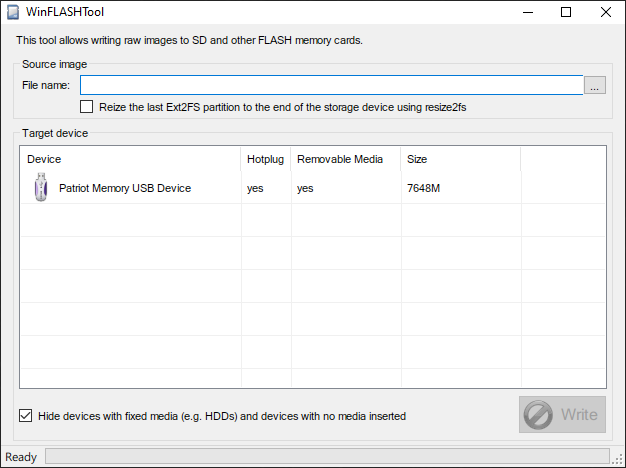Click the resize grip in status bar corner
This screenshot has height=468, width=626.
619,460
